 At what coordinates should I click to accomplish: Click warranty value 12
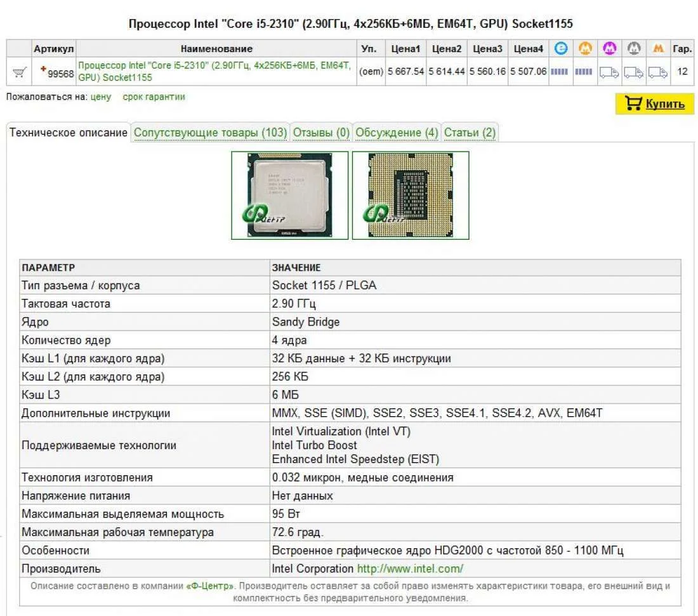point(682,71)
